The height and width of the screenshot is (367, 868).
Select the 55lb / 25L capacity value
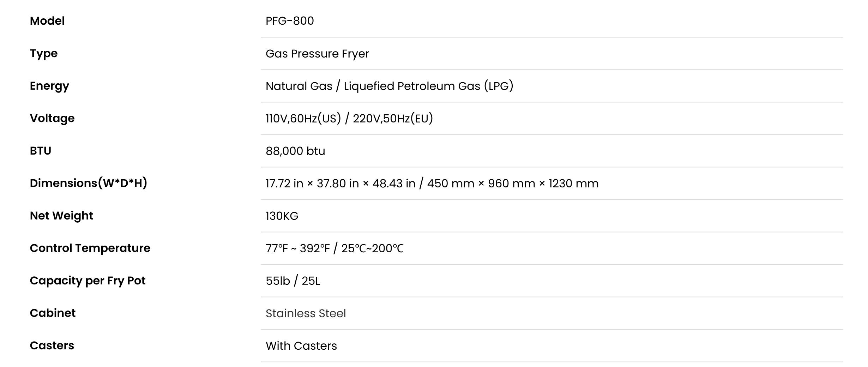[293, 281]
